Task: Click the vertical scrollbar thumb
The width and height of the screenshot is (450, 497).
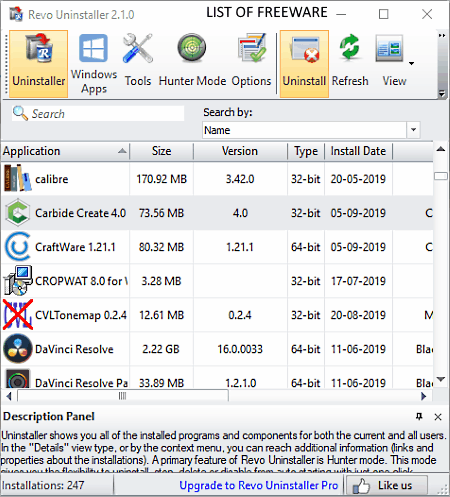Action: [x=441, y=176]
